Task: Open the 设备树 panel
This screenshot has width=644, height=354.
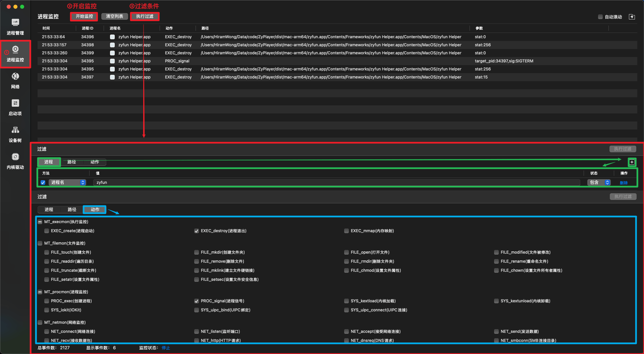Action: pos(15,134)
